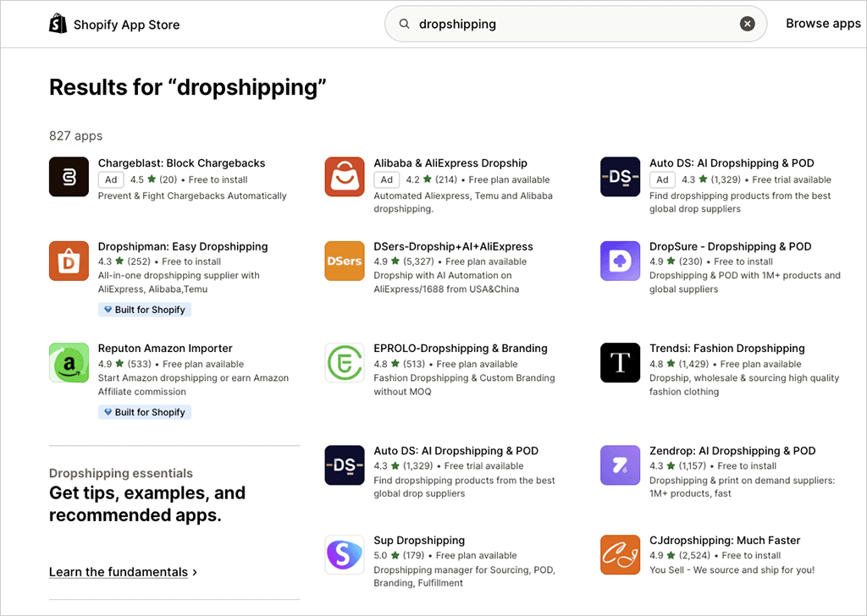Click Learn the fundamentals link
The image size is (867, 616).
pos(123,572)
